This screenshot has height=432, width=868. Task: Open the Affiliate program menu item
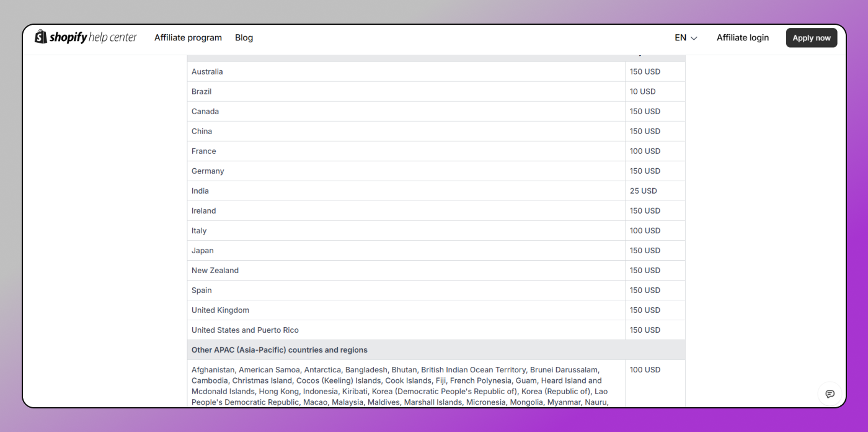click(188, 38)
